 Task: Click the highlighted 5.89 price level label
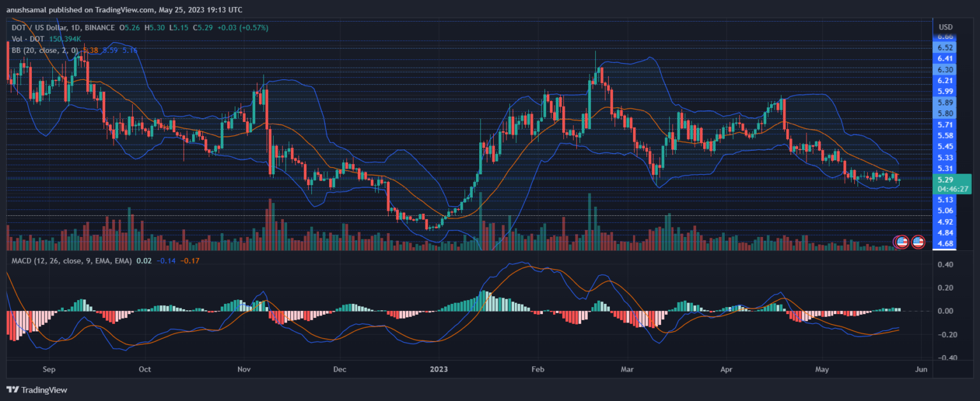[x=945, y=102]
